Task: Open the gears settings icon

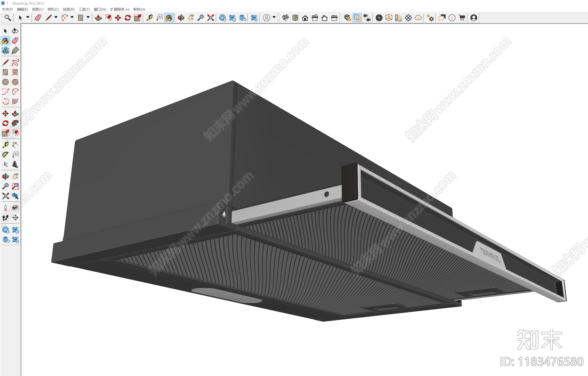Action: pyautogui.click(x=430, y=18)
